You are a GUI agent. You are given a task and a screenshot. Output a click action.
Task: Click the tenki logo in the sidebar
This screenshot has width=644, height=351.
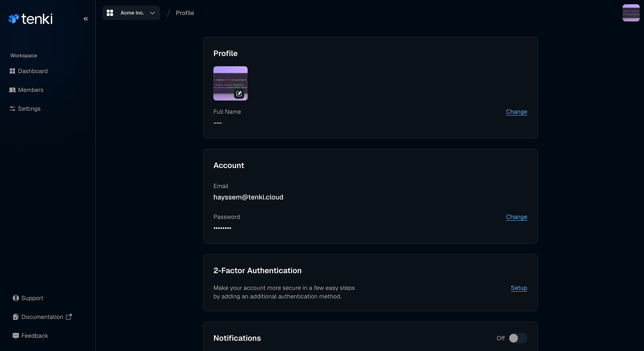click(30, 18)
